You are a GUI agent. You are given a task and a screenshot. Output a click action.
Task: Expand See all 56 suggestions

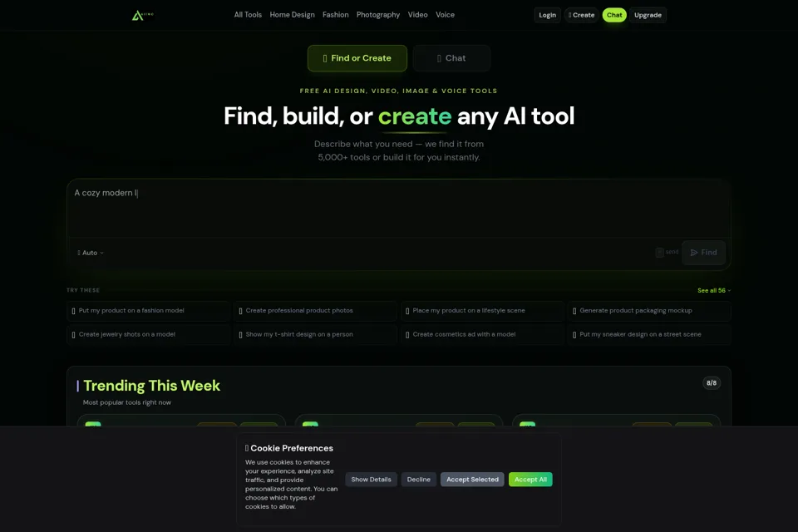(714, 290)
